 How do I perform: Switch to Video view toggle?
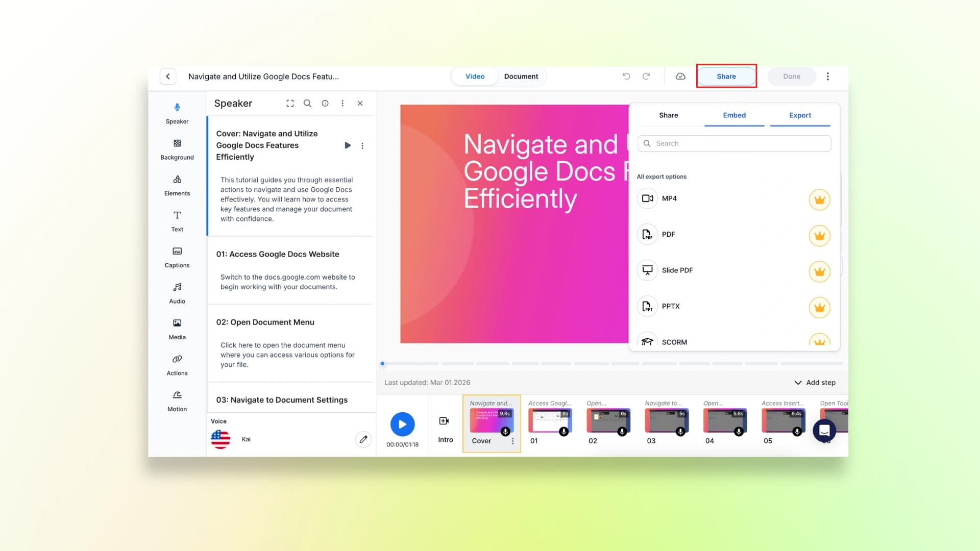pos(475,77)
